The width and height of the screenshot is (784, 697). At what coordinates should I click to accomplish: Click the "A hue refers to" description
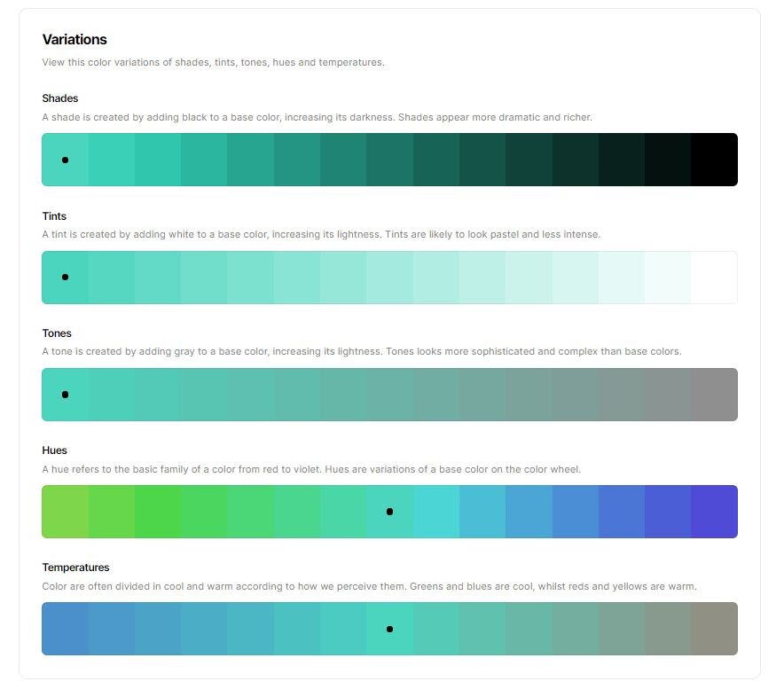point(311,469)
